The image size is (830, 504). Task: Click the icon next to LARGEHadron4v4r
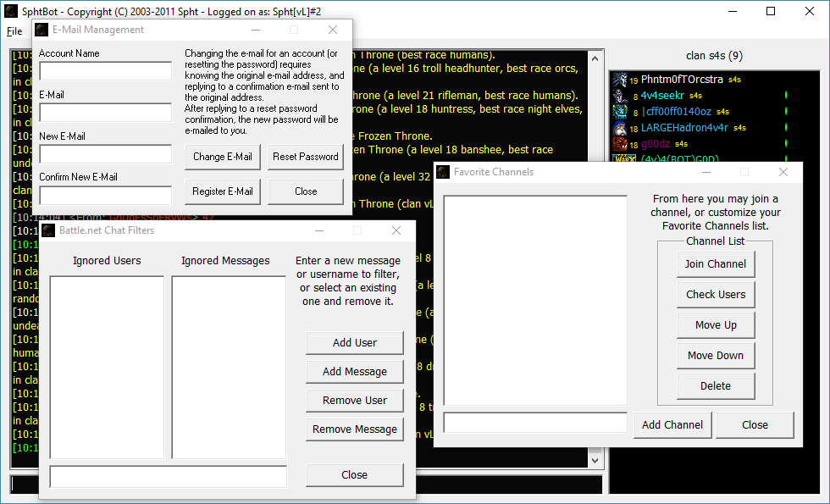(x=620, y=128)
